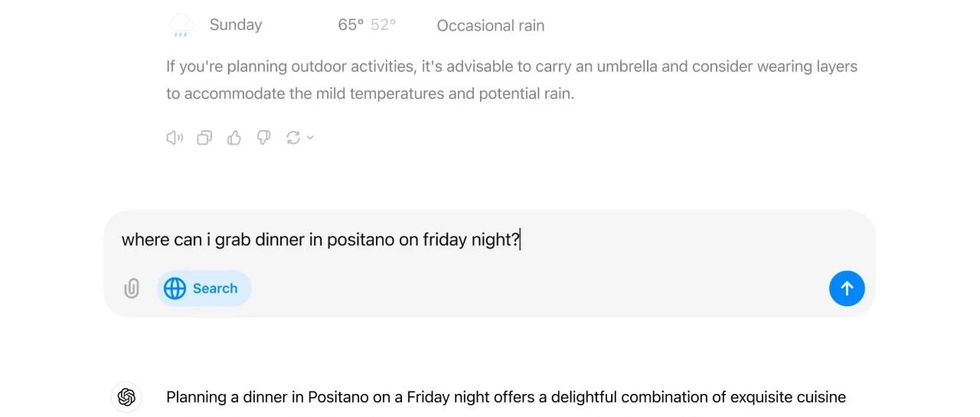Click the 65° high temperature
Viewport: 980px width, 417px height.
point(351,24)
